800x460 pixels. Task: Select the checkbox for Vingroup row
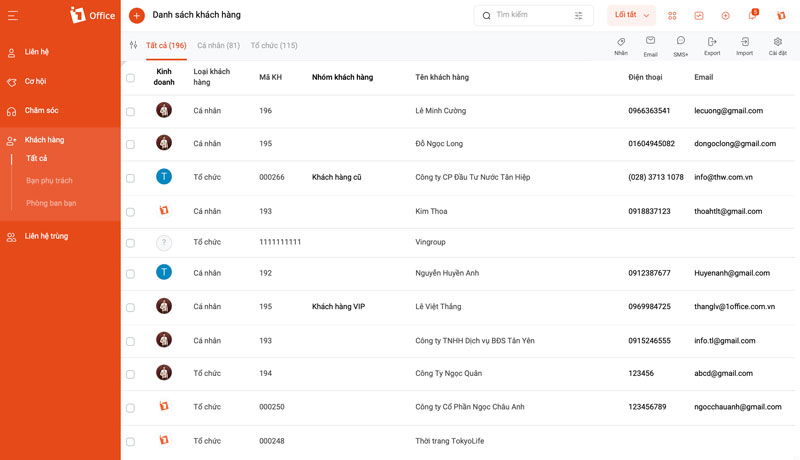[x=131, y=243]
